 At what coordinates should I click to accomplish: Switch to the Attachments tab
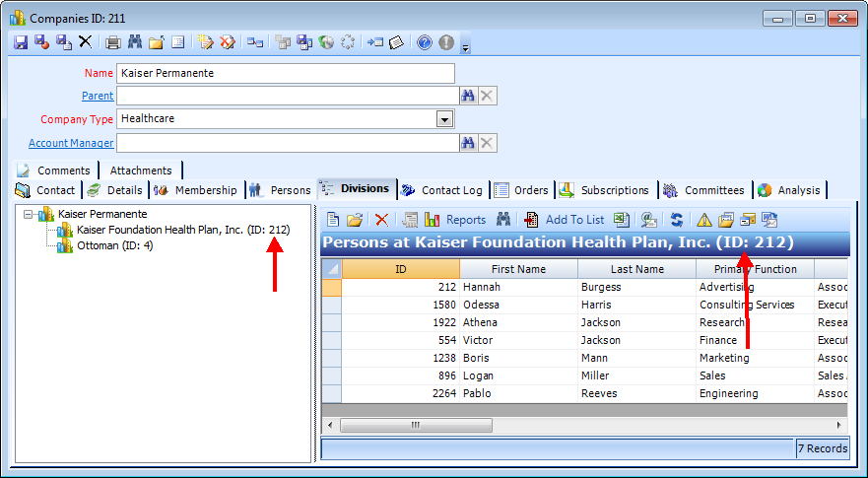[141, 171]
